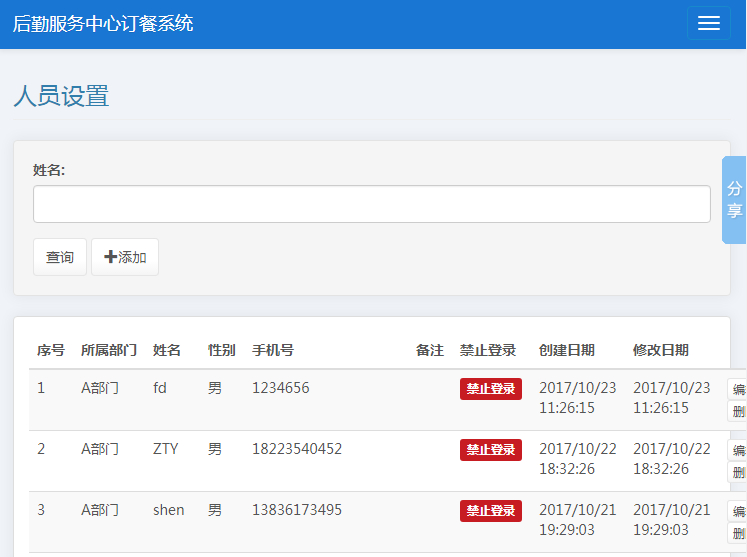
Task: Click the 添加 add button
Action: pos(125,257)
